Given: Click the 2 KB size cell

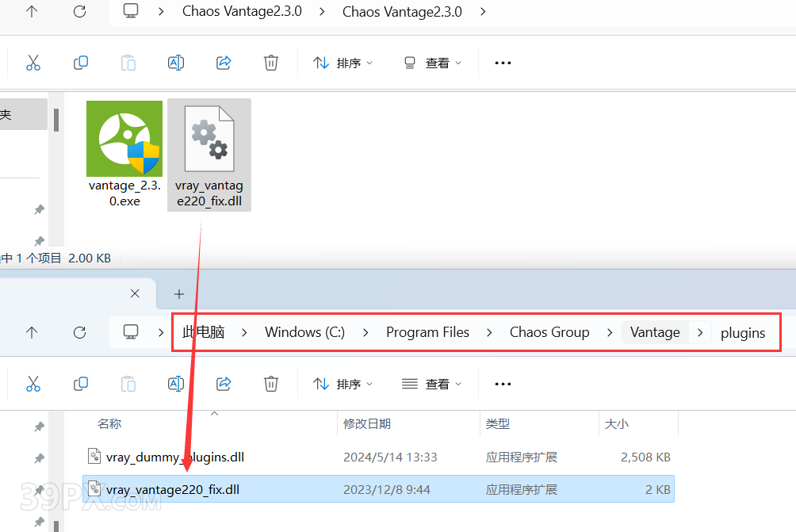Looking at the screenshot, I should pos(658,490).
